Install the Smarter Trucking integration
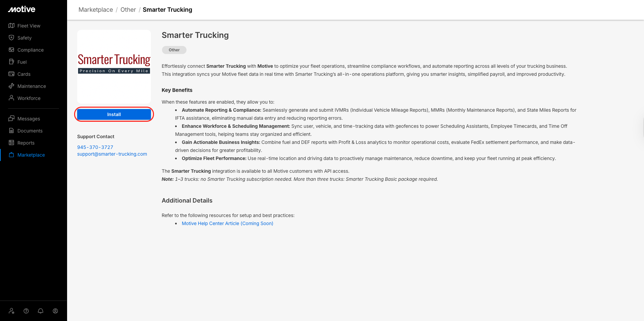 tap(114, 114)
